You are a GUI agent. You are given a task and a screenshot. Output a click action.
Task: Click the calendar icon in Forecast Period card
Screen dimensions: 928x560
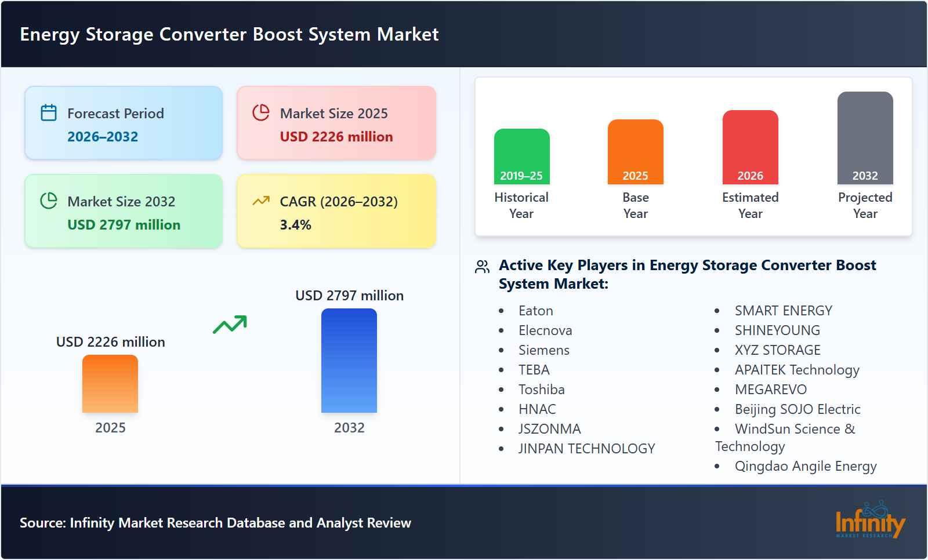[x=49, y=113]
